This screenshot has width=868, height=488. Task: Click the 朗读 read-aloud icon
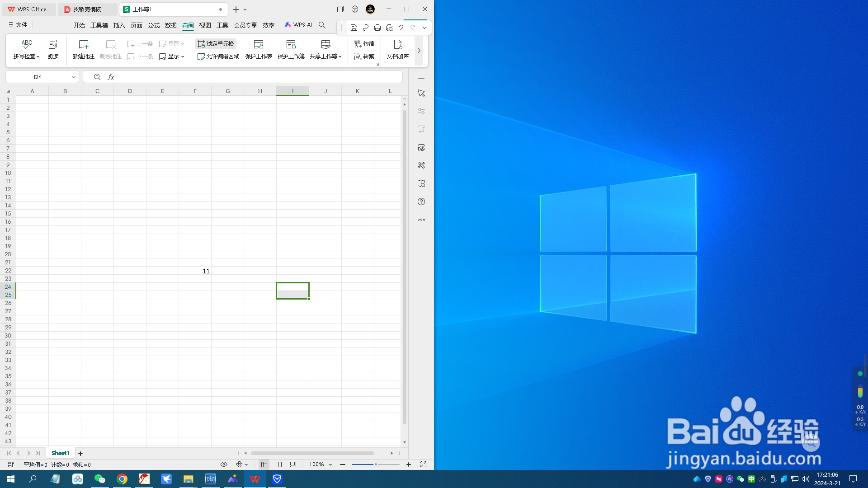point(53,44)
